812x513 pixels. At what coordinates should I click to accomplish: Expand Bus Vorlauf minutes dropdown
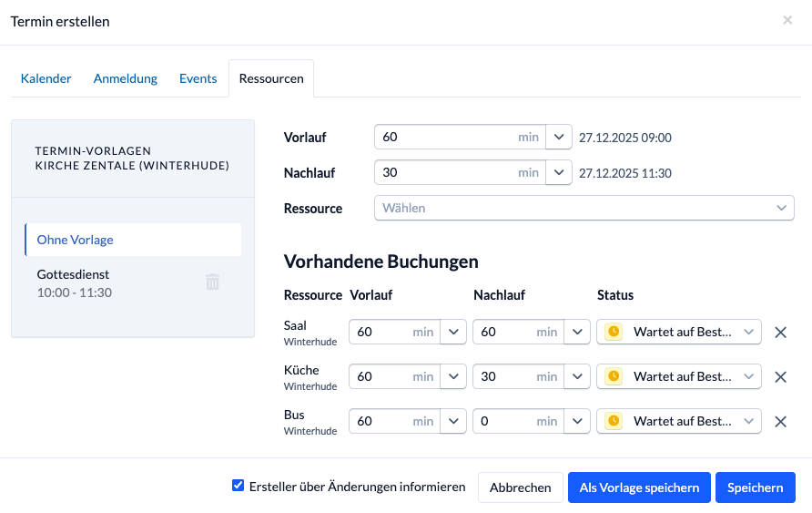click(x=453, y=421)
